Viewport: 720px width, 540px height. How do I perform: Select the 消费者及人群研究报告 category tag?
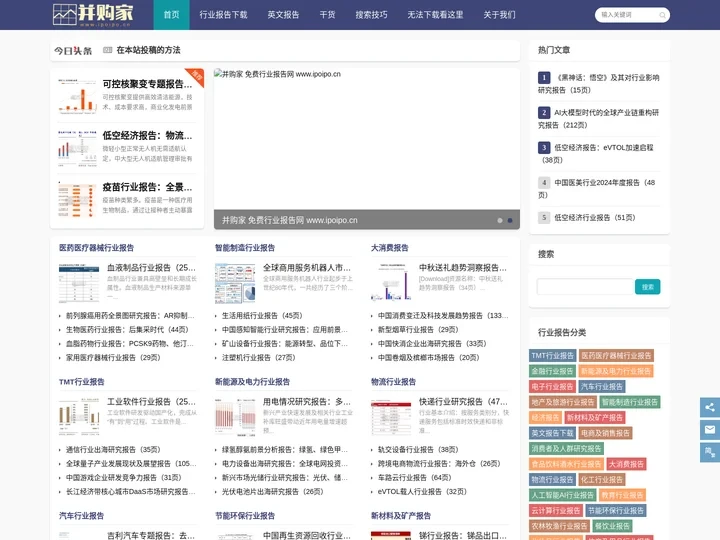click(x=567, y=449)
